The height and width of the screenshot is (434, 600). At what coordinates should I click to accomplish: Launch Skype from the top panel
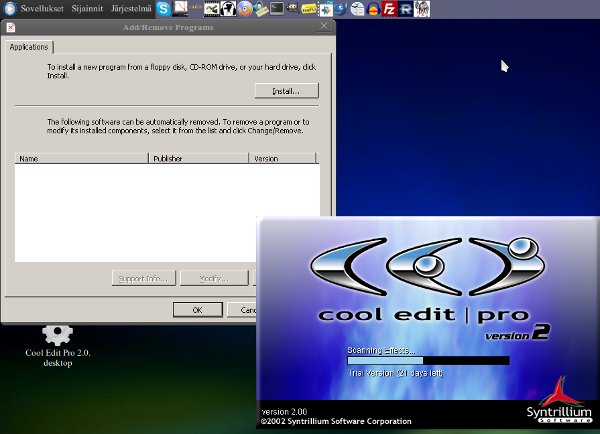163,8
